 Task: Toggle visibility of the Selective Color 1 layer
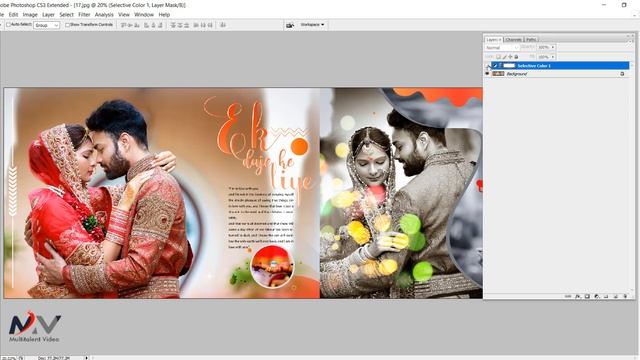tap(487, 66)
